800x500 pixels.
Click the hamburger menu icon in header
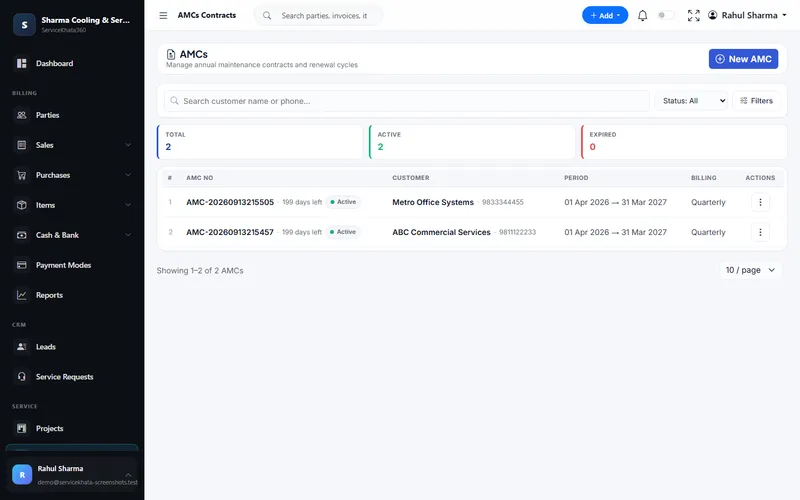(x=163, y=16)
